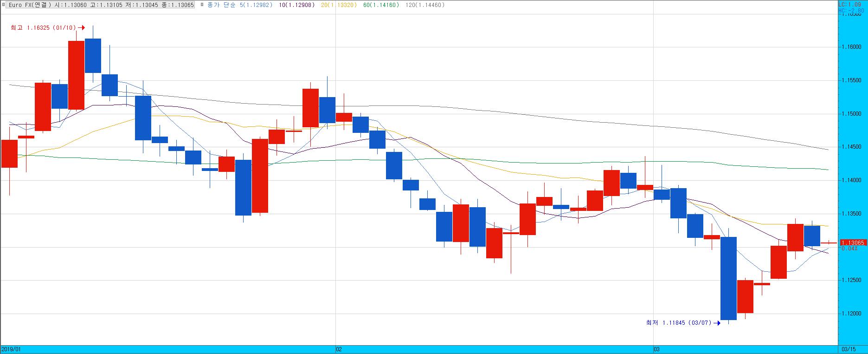
Task: Click the 20-period moving average legend
Action: click(x=339, y=5)
